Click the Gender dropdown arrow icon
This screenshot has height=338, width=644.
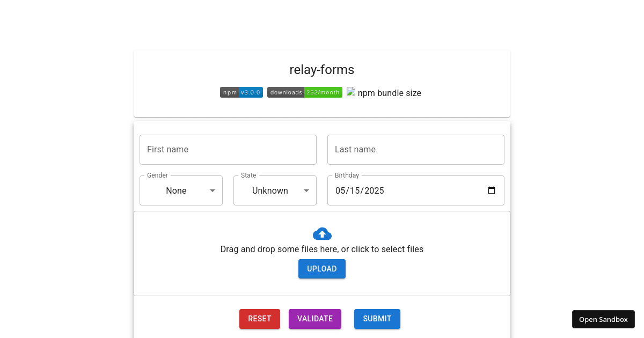click(213, 190)
